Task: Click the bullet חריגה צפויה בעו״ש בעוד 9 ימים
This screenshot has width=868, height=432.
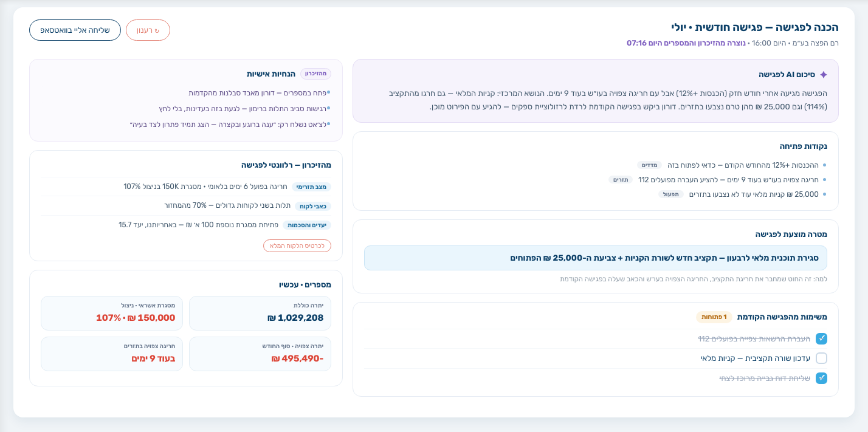Action: point(728,180)
